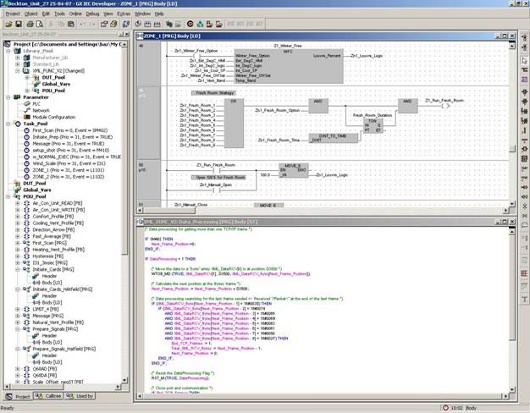The image size is (530, 413).
Task: Click ladder editor vertical scrollbar down arrow
Action: pyautogui.click(x=512, y=204)
